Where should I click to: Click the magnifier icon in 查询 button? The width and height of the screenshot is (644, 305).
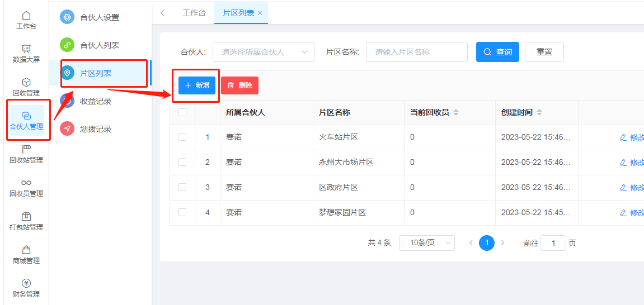point(487,52)
